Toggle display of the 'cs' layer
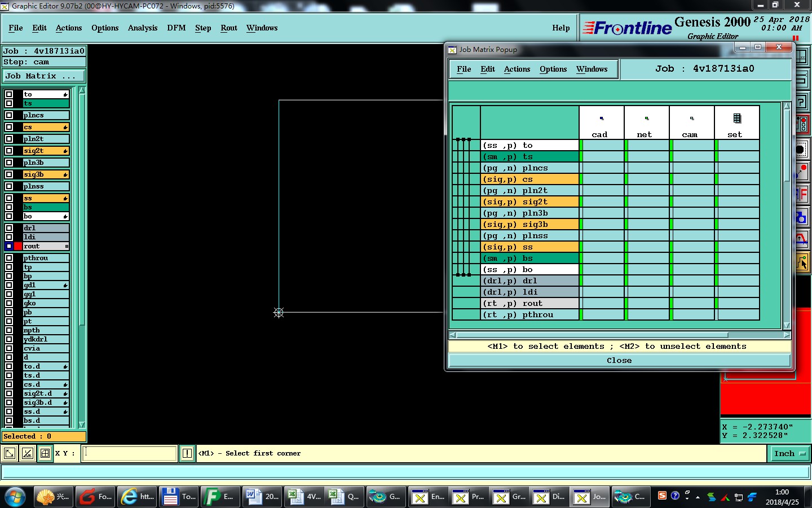This screenshot has height=508, width=812. tap(9, 127)
